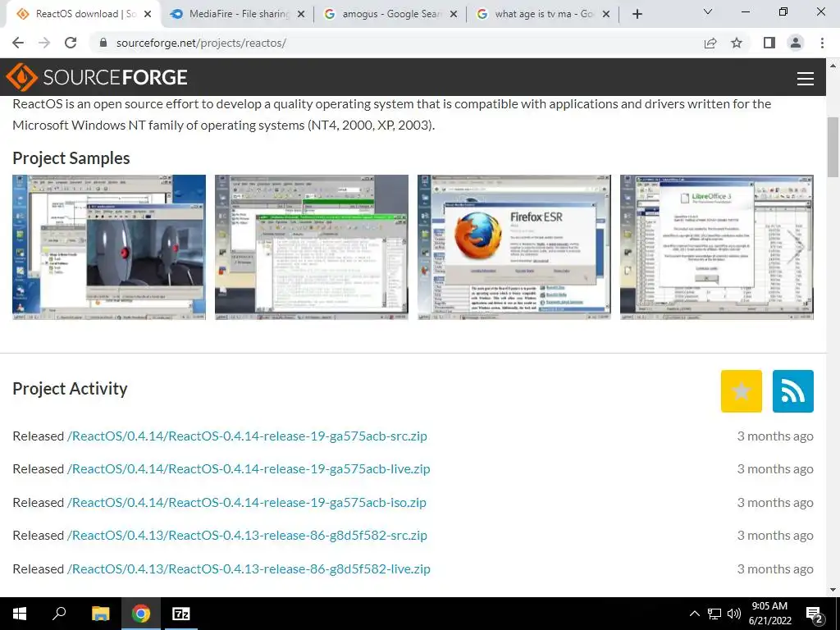Open the ReactOS-0.4.13 live.zip release link

[249, 569]
